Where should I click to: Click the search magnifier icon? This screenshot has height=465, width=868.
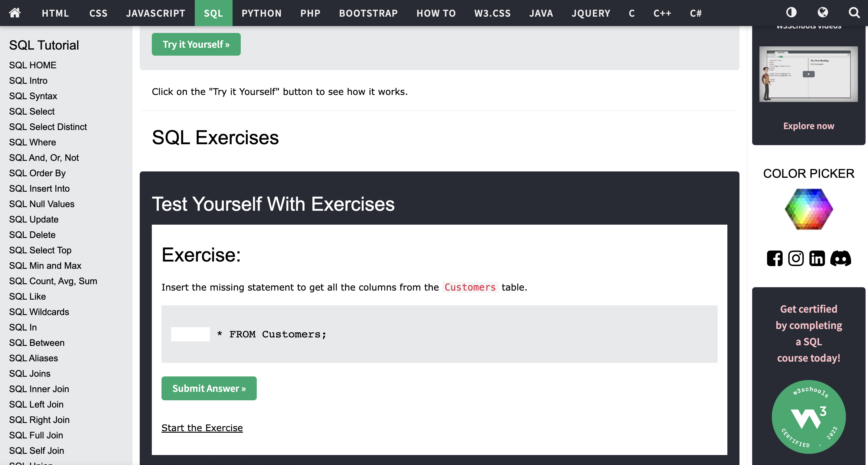coord(854,13)
